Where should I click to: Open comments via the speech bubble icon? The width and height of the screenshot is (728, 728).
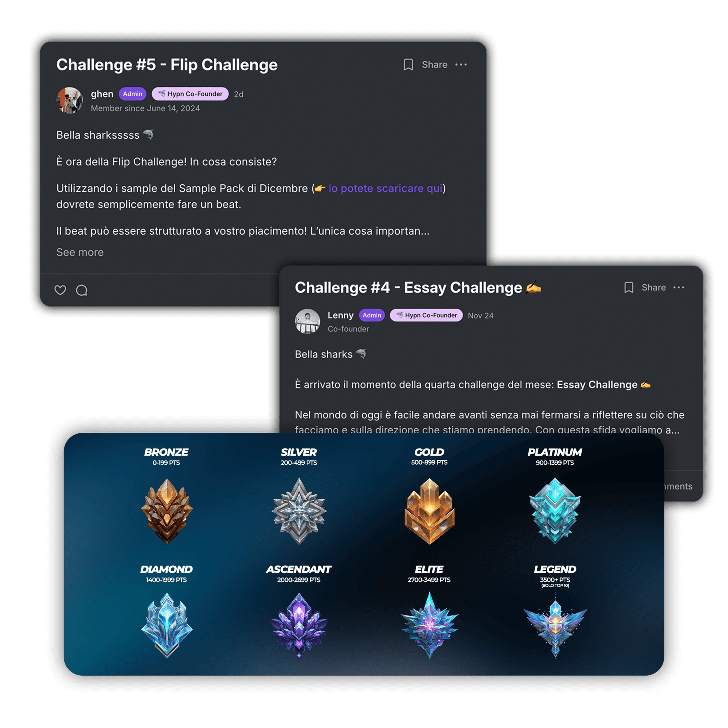(x=82, y=290)
